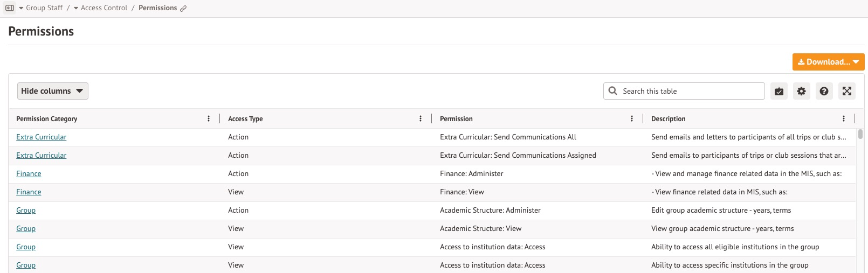The width and height of the screenshot is (868, 273).
Task: Click the table vertical scrollbar
Action: 860,134
